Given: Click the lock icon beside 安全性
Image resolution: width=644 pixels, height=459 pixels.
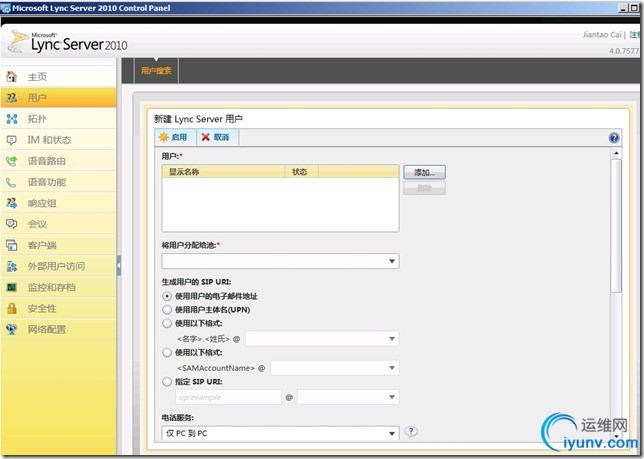Looking at the screenshot, I should [x=12, y=308].
